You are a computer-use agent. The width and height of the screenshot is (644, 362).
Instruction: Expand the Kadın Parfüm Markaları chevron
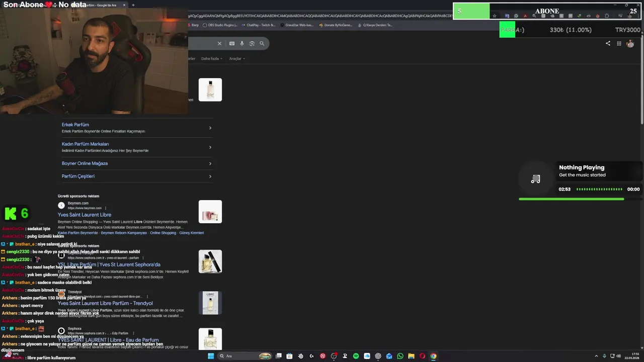pos(210,147)
